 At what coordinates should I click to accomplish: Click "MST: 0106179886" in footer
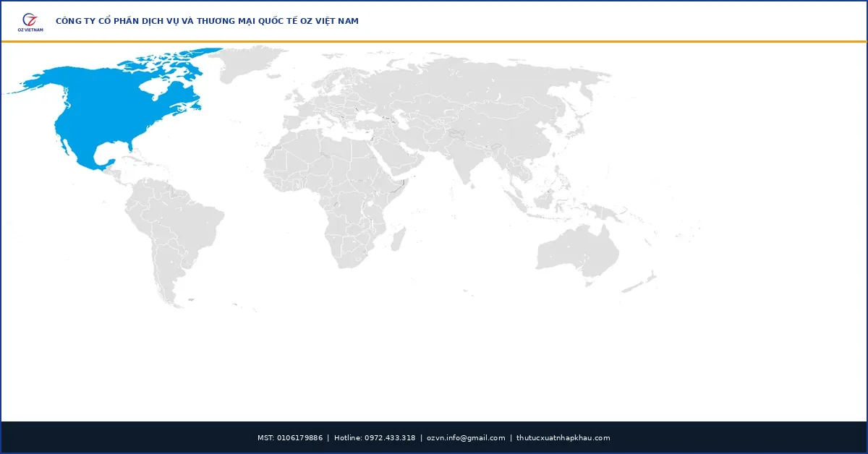pyautogui.click(x=290, y=438)
